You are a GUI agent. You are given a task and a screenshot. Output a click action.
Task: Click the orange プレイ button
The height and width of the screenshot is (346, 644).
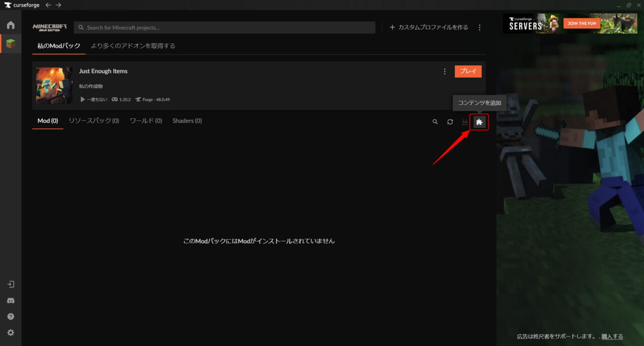[x=468, y=72]
